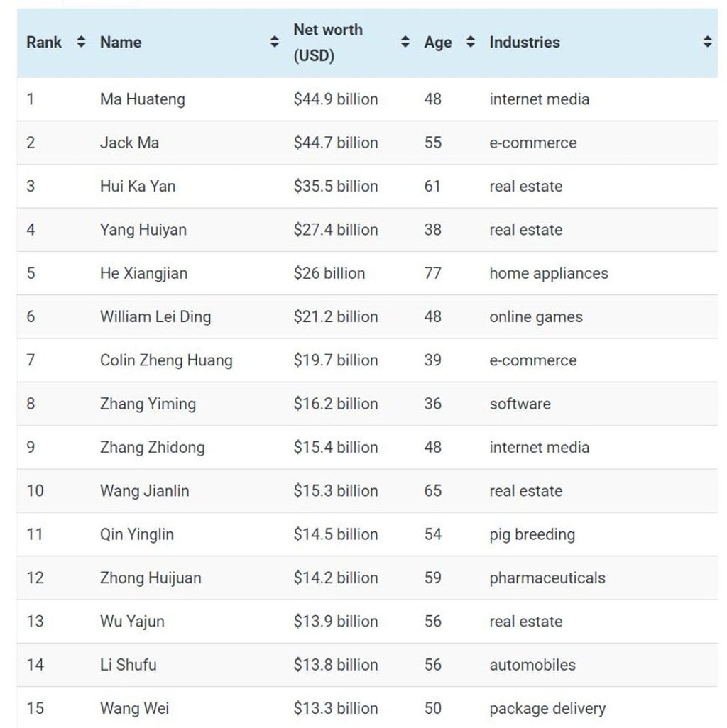This screenshot has width=727, height=728.
Task: Click the sort arrows beside Name header
Action: 275,41
